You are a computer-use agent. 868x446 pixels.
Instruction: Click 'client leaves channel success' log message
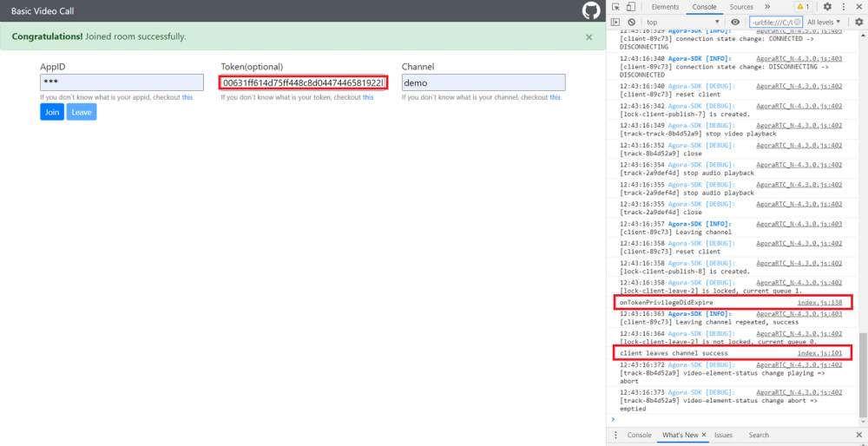pyautogui.click(x=674, y=353)
